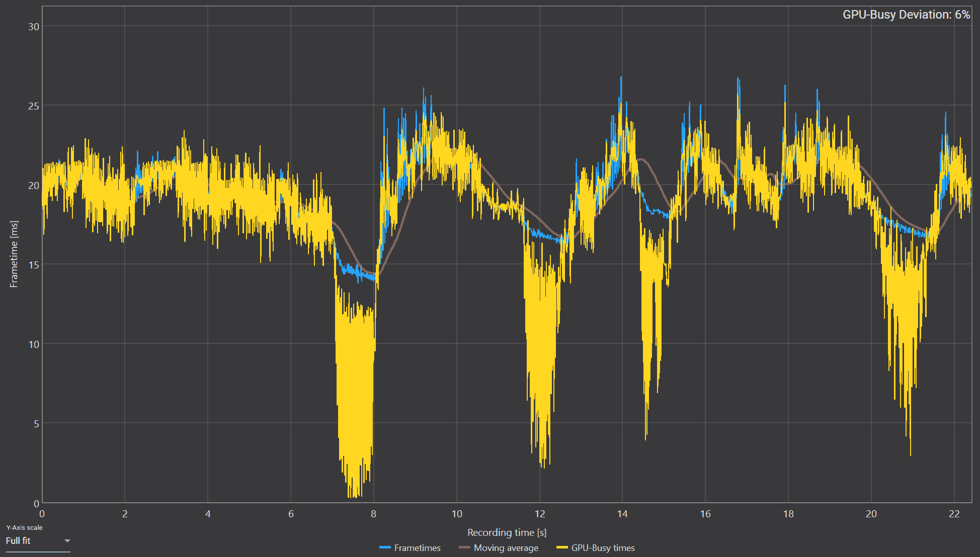Click the Recording time [s] axis title
Screen dimensions: 980x557
tap(507, 532)
